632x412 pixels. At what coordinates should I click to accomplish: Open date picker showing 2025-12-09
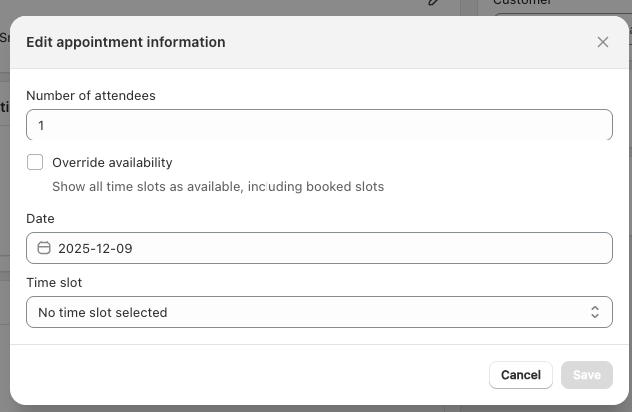point(96,248)
